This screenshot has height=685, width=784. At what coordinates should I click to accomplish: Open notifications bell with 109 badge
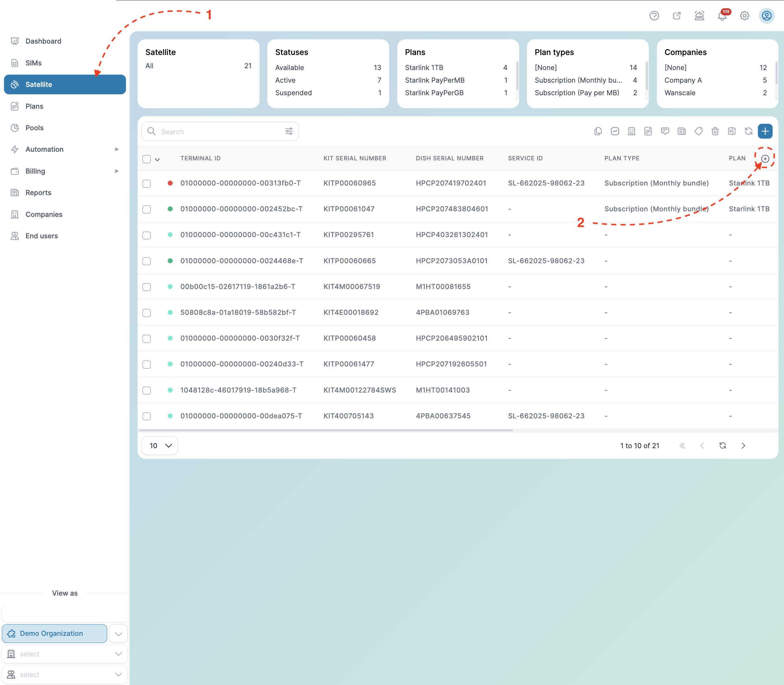[x=722, y=16]
